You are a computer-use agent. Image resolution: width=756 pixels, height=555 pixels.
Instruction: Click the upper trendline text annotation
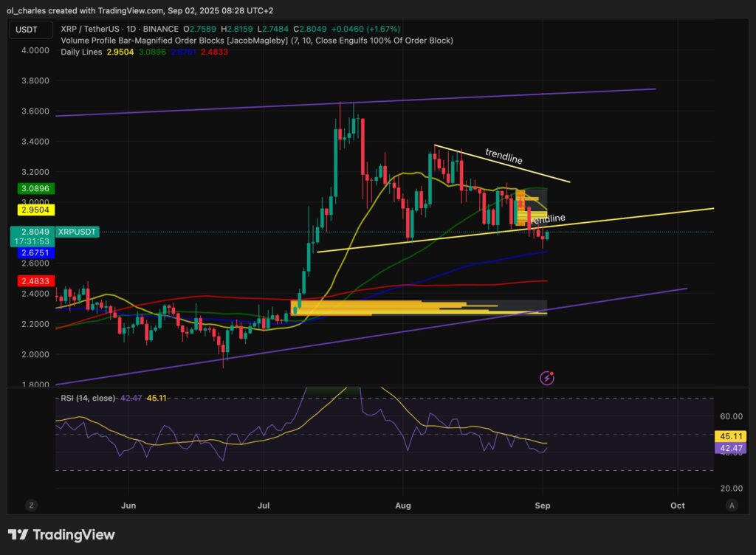[x=504, y=156]
